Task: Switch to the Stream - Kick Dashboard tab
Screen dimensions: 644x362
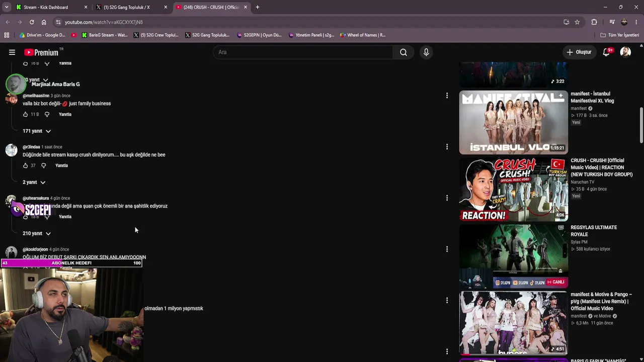Action: coord(51,7)
